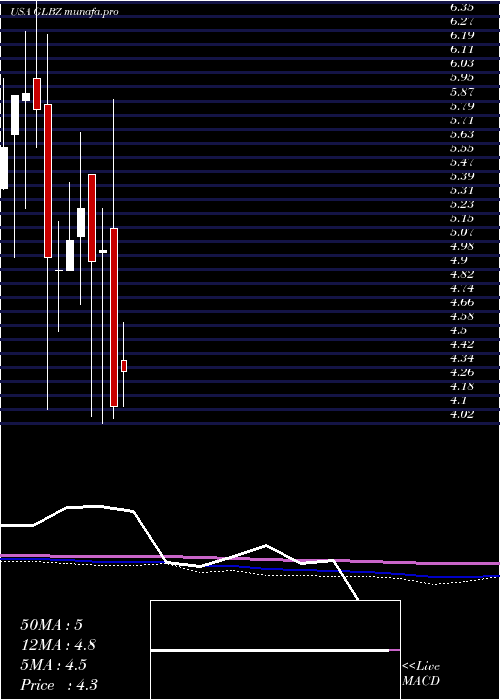This screenshot has width=500, height=700.
Task: Click the 5.87 price axis label
Action: click(x=462, y=92)
